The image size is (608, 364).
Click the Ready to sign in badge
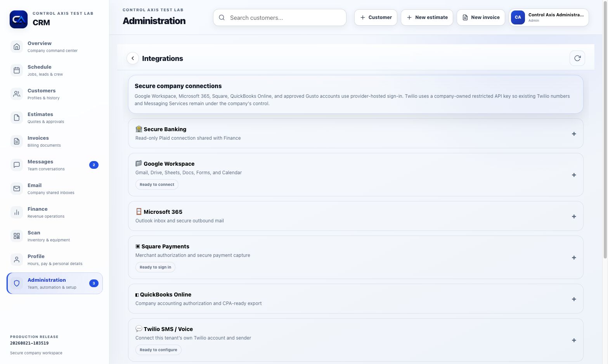click(x=155, y=267)
